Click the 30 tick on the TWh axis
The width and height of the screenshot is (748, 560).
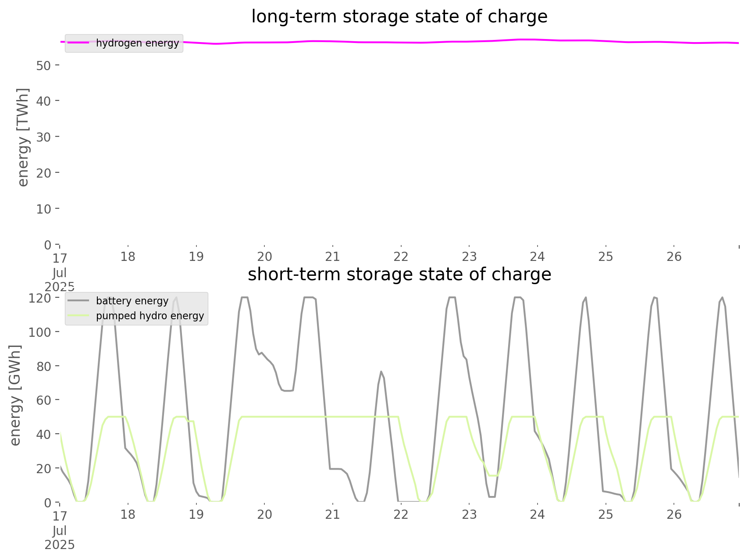pyautogui.click(x=44, y=137)
